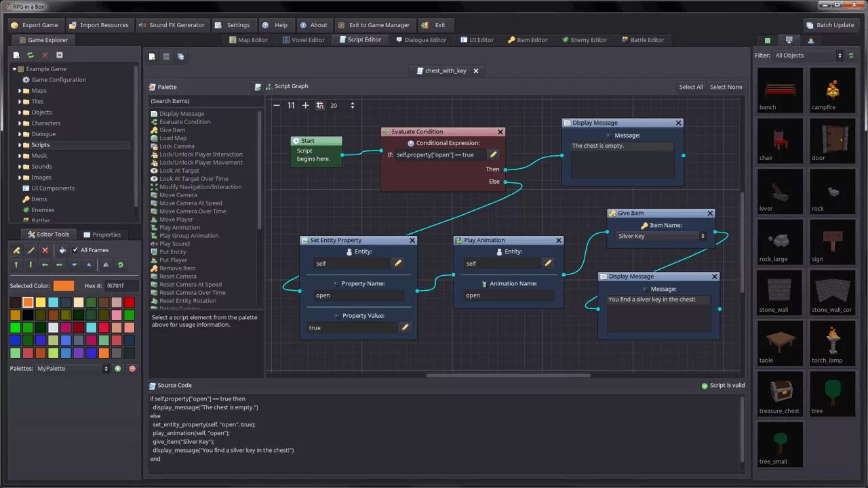The width and height of the screenshot is (868, 488).
Task: Toggle grid snapping in the Script Graph toolbar
Action: point(319,106)
